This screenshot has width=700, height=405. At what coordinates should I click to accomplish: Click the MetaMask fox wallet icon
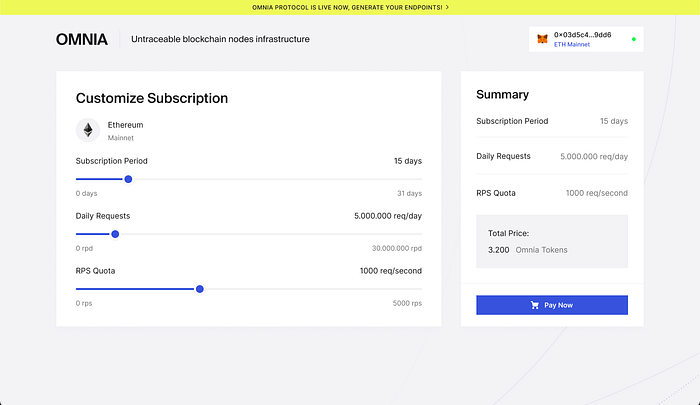tap(542, 39)
